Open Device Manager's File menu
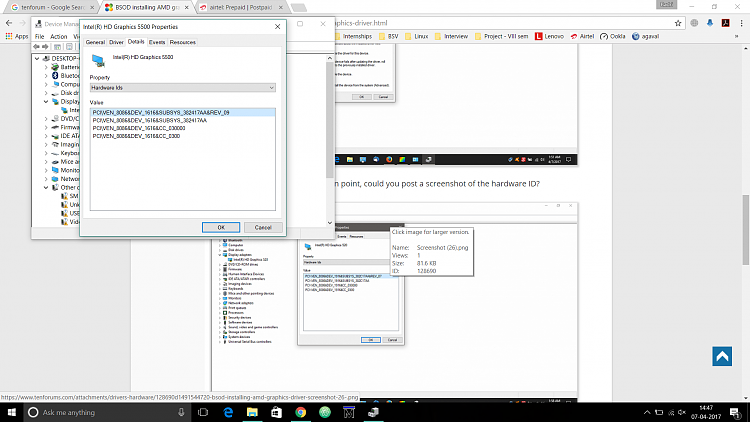This screenshot has height=422, width=750. [40, 36]
